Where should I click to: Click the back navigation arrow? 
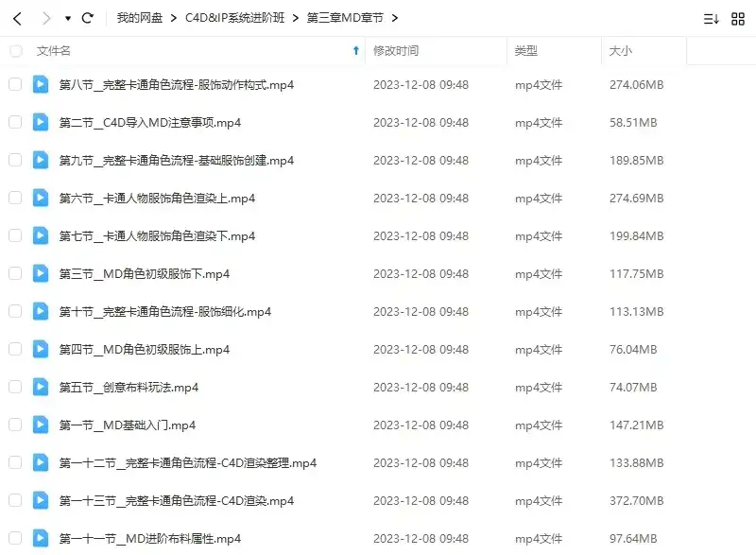[17, 17]
